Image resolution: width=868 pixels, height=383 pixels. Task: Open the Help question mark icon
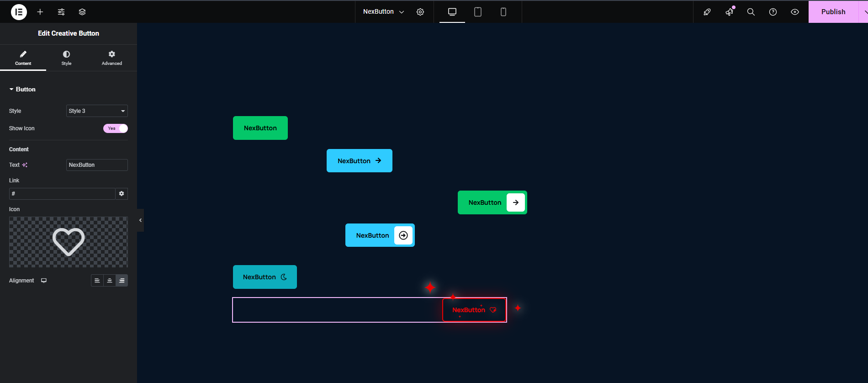[x=773, y=12]
